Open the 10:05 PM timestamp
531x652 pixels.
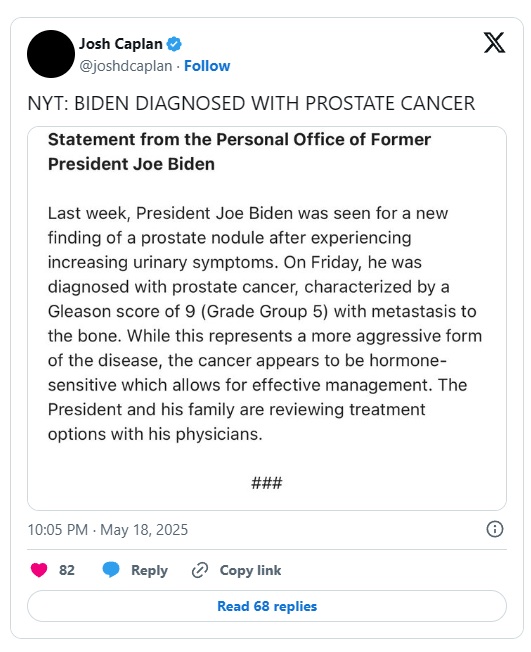click(x=58, y=530)
